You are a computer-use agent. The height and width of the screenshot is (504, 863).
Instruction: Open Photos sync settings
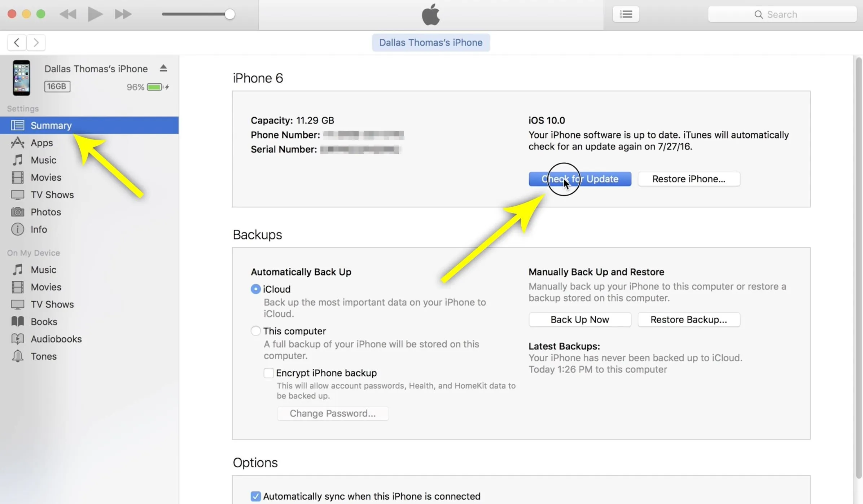[x=89, y=212]
